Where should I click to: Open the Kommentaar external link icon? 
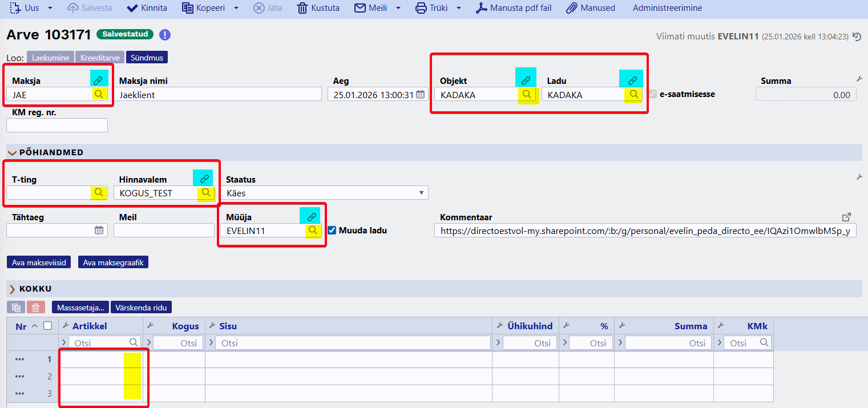pos(847,217)
